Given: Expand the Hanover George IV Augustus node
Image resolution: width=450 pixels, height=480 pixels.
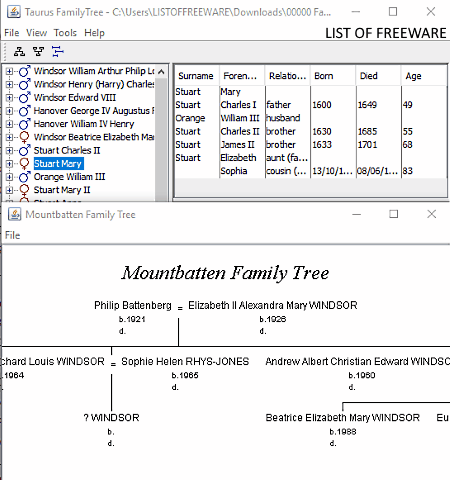Looking at the screenshot, I should (x=9, y=111).
